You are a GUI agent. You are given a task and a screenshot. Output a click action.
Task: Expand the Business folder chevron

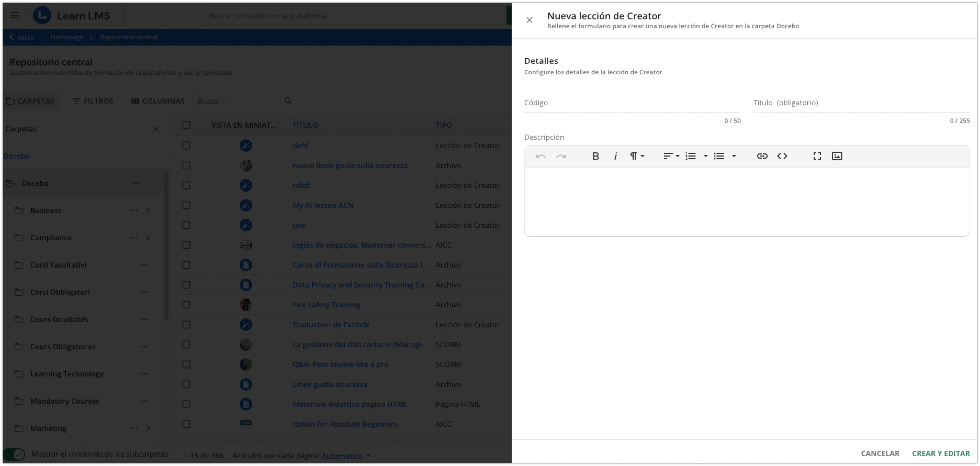tap(148, 210)
